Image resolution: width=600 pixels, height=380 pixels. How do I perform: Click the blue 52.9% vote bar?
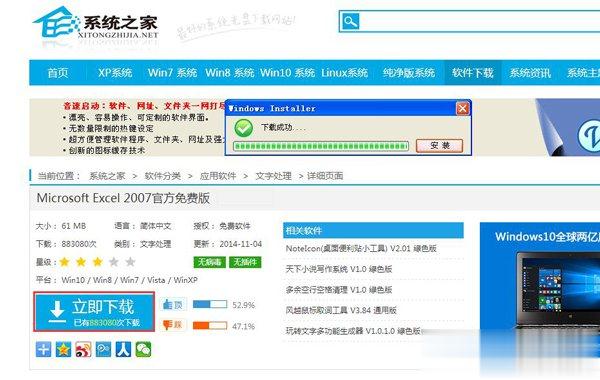click(210, 305)
